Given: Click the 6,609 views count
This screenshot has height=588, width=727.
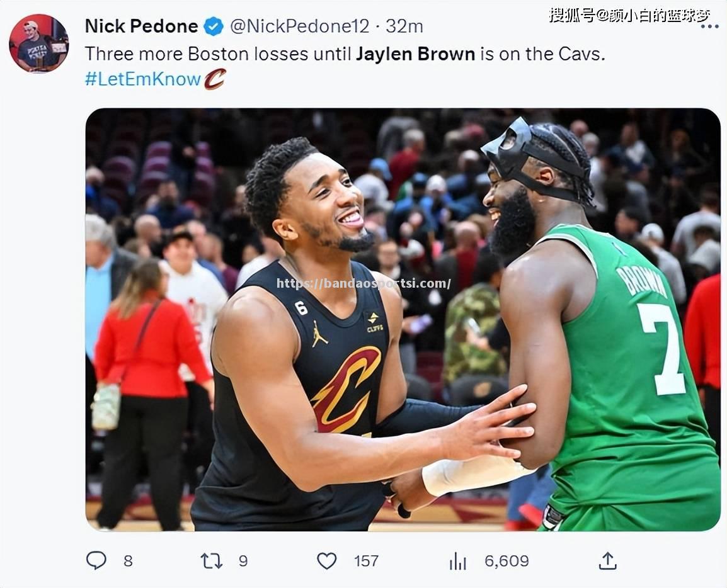Looking at the screenshot, I should click(507, 561).
